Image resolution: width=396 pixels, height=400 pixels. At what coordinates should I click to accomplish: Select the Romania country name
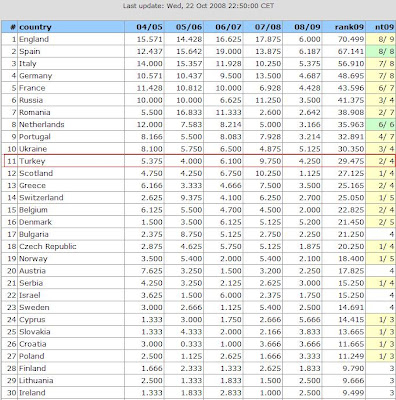35,112
